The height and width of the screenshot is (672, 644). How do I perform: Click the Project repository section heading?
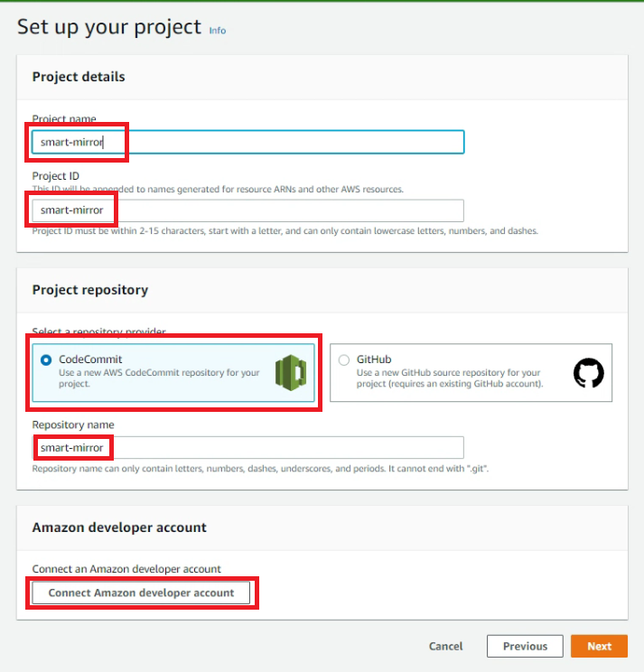tap(90, 290)
